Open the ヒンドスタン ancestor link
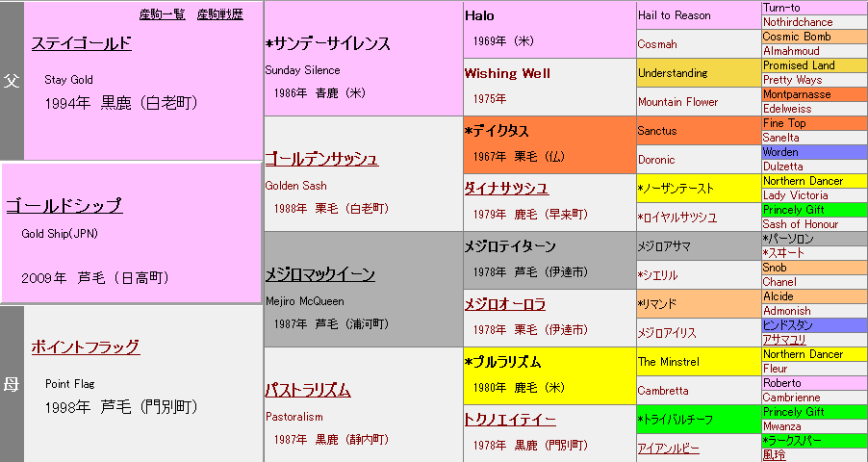This screenshot has height=462, width=868. pos(788,325)
